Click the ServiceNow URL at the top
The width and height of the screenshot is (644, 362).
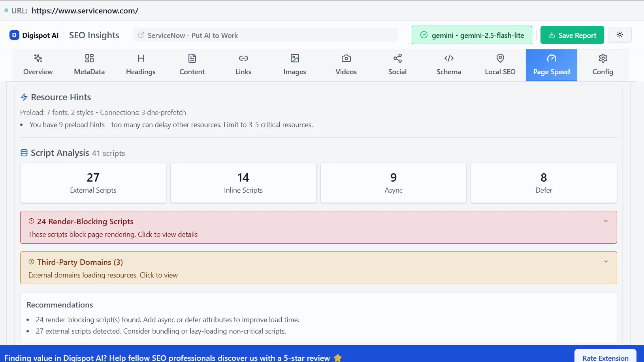(x=85, y=11)
